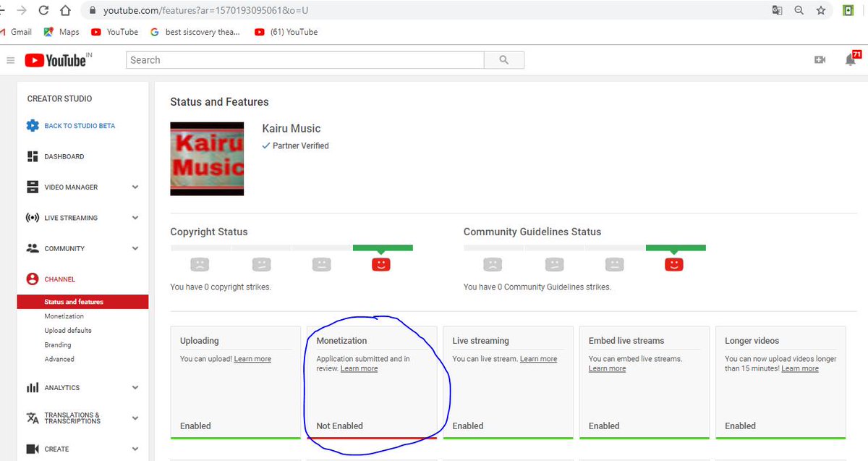Click the red Channel person icon

pyautogui.click(x=33, y=279)
